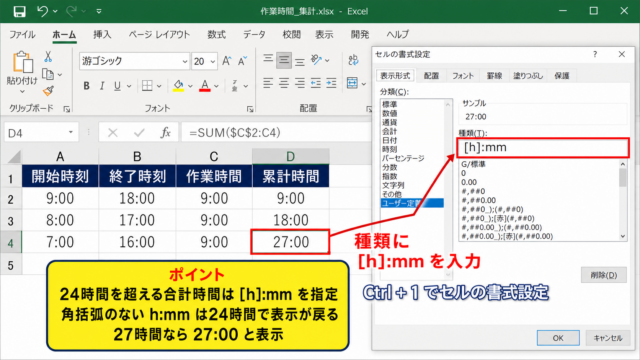640x360 pixels.
Task: Toggle Underline formatting
Action: (117, 86)
